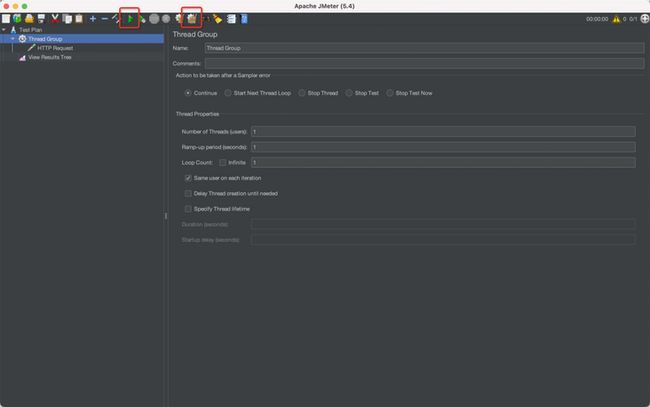Click the Startup delay field

click(443, 240)
